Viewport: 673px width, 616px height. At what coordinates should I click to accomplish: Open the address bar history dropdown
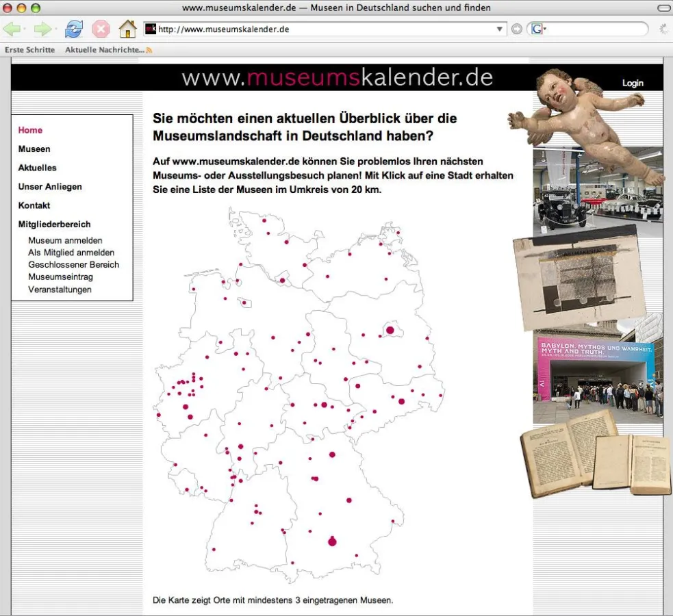pos(500,29)
